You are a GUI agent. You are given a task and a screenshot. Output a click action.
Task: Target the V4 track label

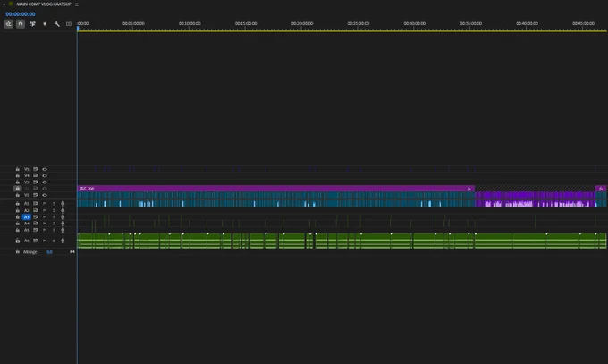click(x=26, y=175)
